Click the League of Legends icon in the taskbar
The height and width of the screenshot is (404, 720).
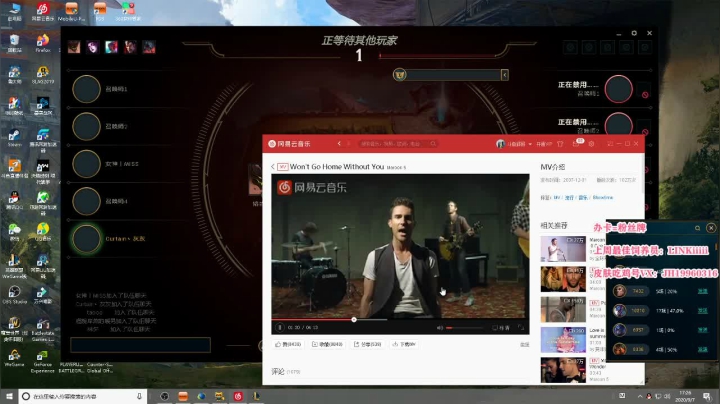point(256,396)
